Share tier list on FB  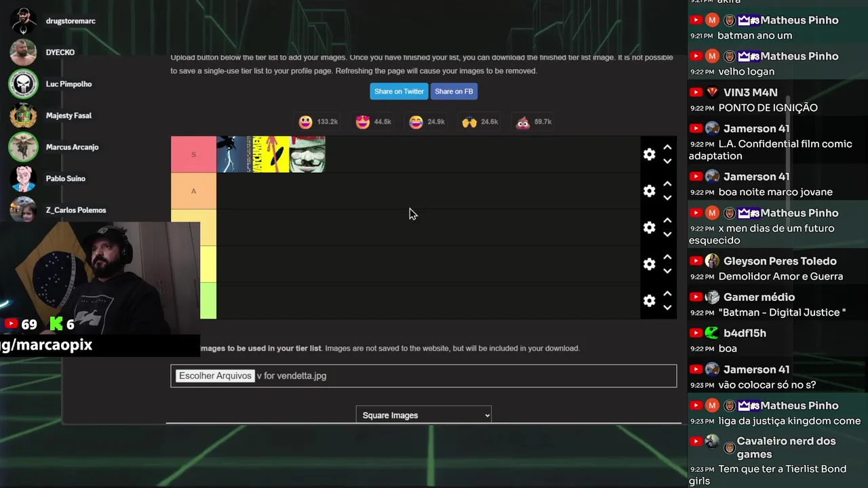tap(454, 91)
